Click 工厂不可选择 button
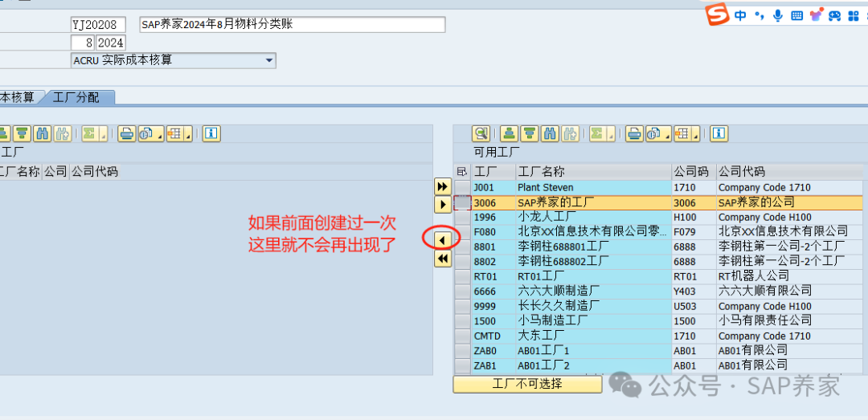The width and height of the screenshot is (868, 420). [x=527, y=384]
